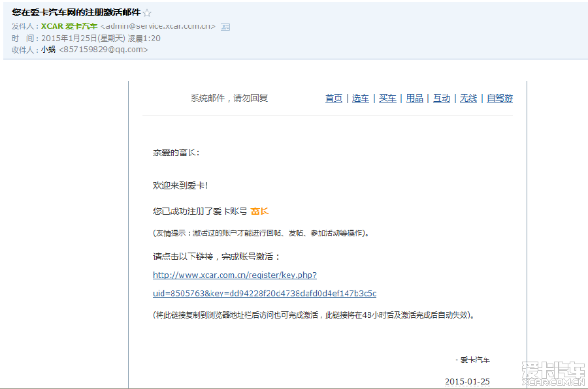
Task: Open the 无线 navigation link
Action: pyautogui.click(x=468, y=98)
